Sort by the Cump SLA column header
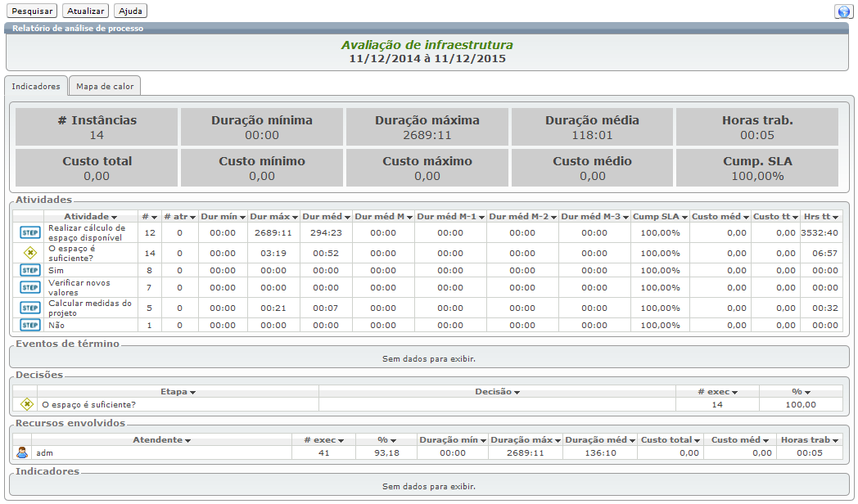Image resolution: width=858 pixels, height=504 pixels. [x=660, y=217]
